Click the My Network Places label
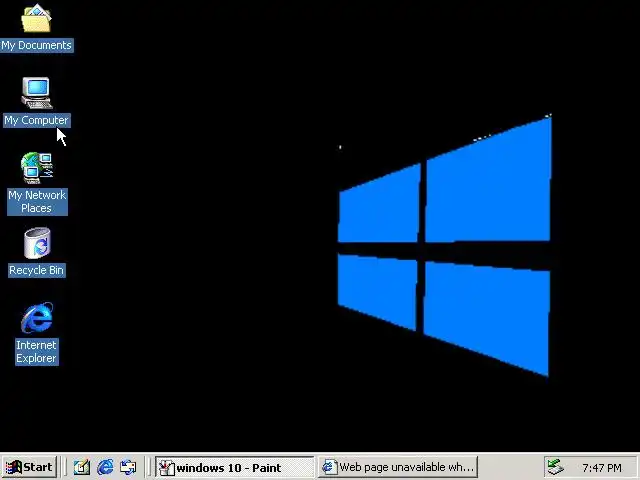Viewport: 640px width, 480px height. 37,202
